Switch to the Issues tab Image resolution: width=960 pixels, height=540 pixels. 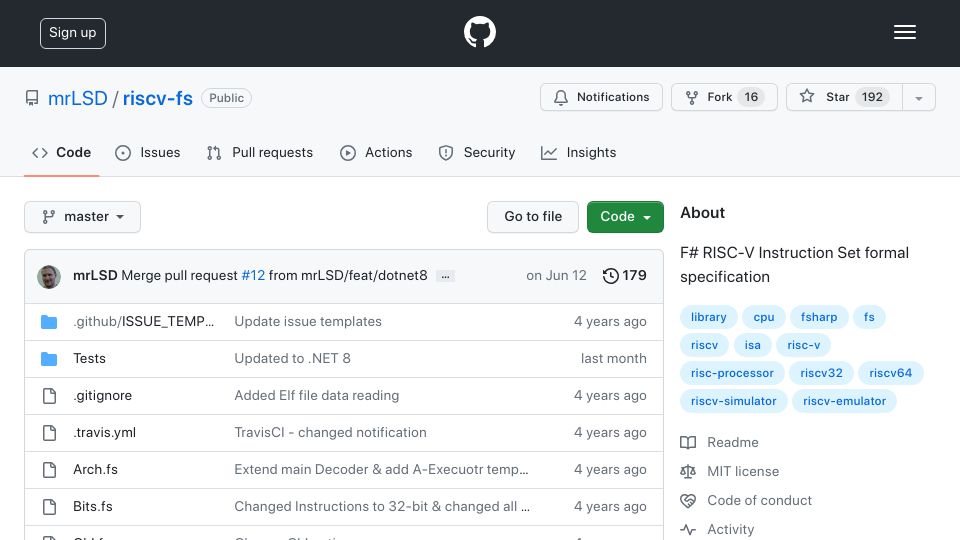(148, 152)
